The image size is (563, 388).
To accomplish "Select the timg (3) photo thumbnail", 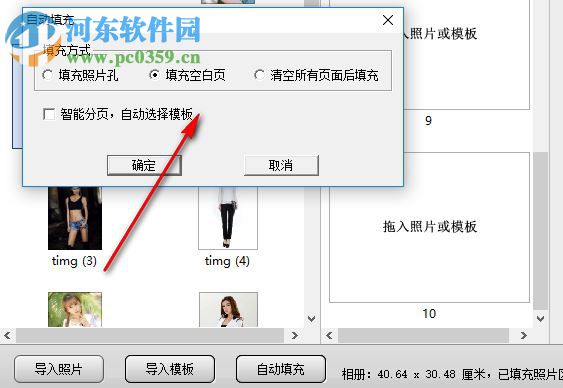I will (75, 218).
